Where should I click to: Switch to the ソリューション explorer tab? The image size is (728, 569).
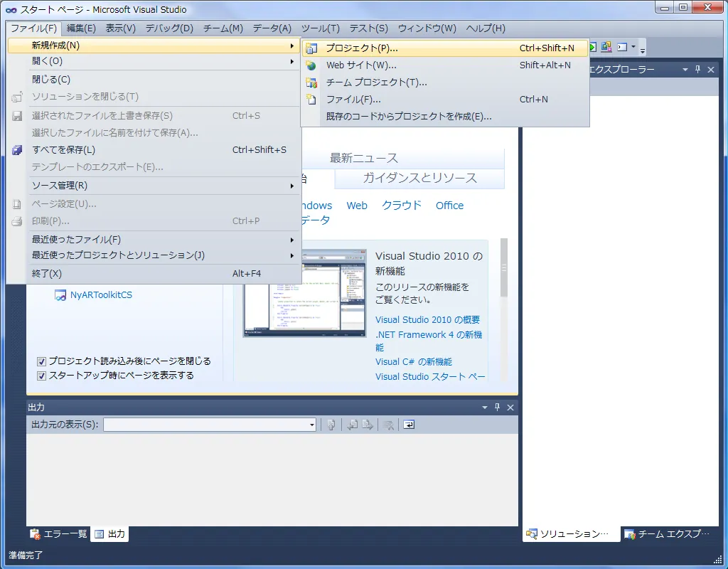tap(572, 534)
